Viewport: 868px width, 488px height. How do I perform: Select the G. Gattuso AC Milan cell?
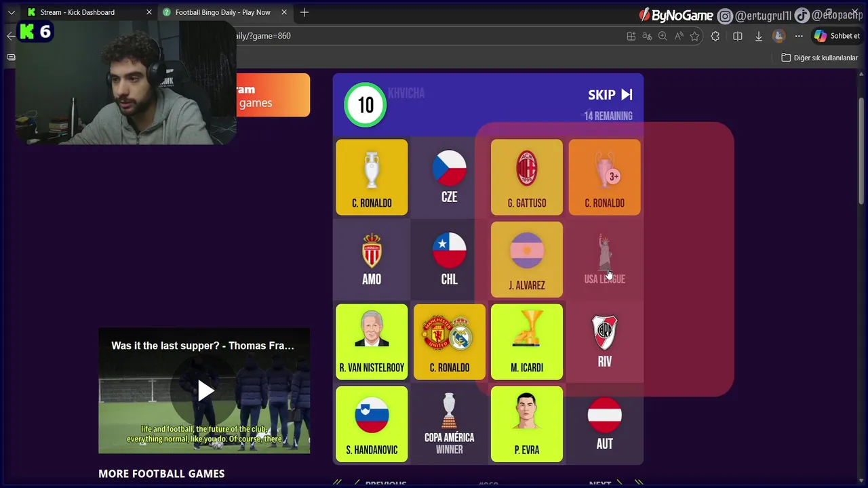527,178
